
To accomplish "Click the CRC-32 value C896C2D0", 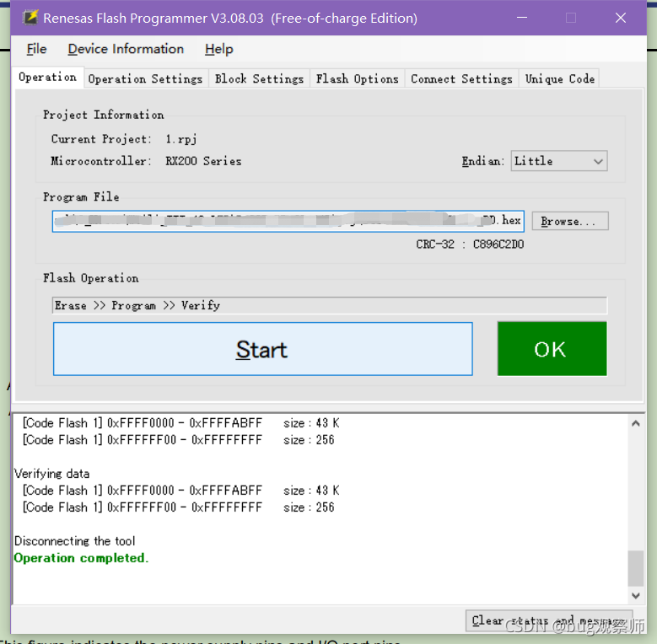I will (x=498, y=244).
